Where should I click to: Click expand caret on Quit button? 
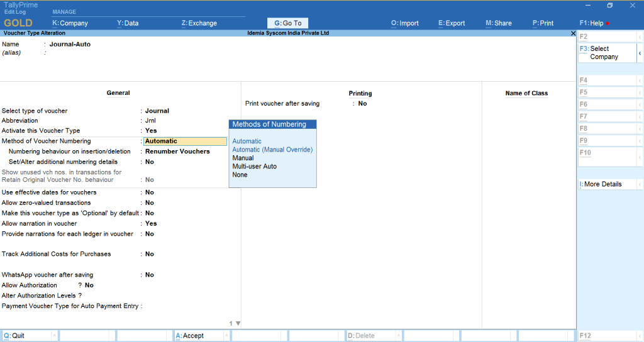tap(53, 336)
